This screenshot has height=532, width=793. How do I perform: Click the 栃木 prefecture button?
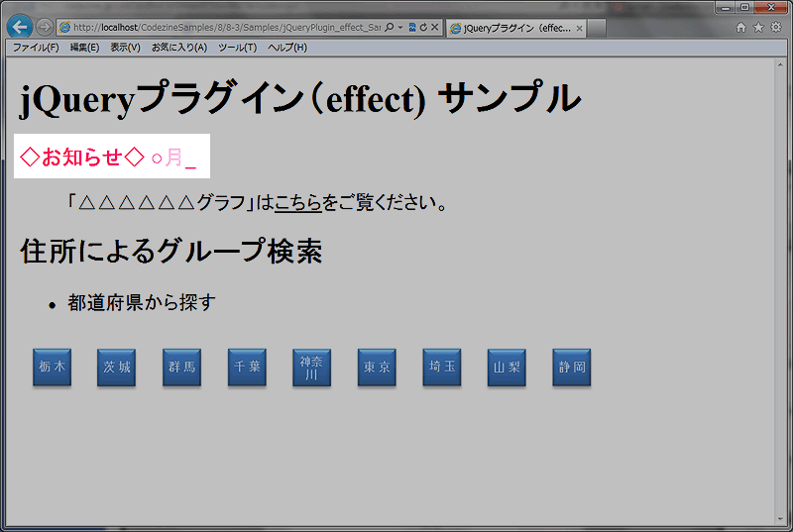tap(52, 367)
